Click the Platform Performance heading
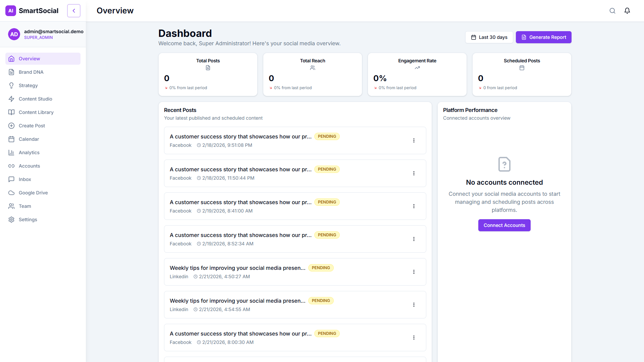This screenshot has height=362, width=644. click(x=470, y=110)
